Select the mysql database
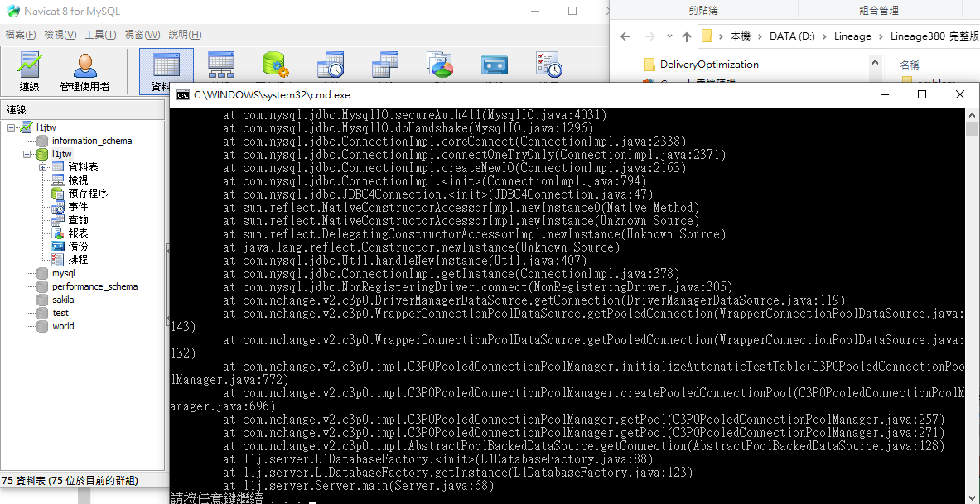980x504 pixels. [63, 273]
